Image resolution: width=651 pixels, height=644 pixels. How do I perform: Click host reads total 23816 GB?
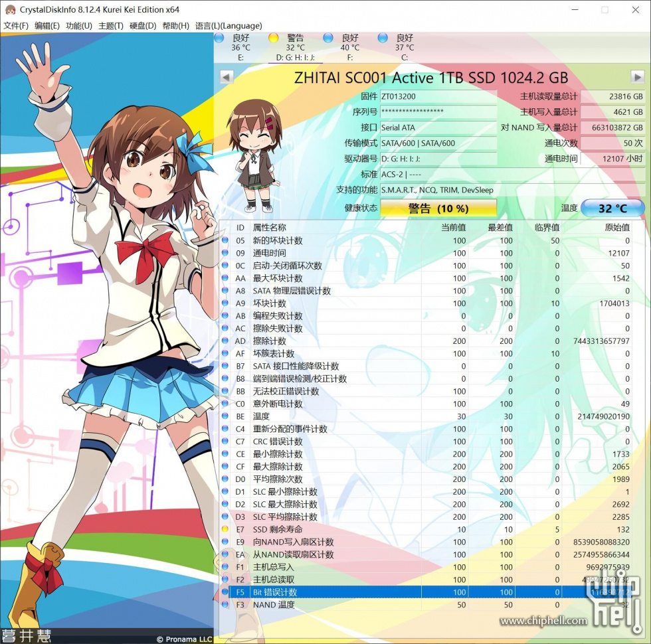[x=612, y=96]
